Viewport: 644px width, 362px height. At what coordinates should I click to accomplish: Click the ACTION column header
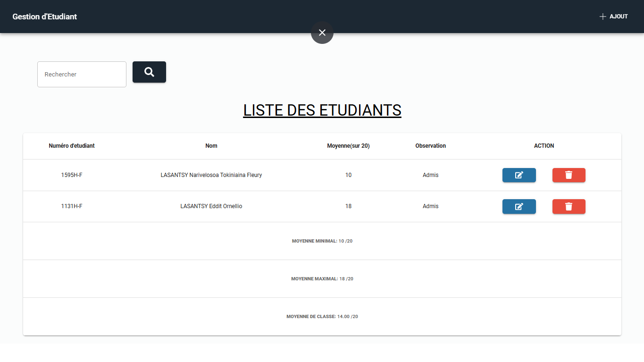tap(544, 146)
